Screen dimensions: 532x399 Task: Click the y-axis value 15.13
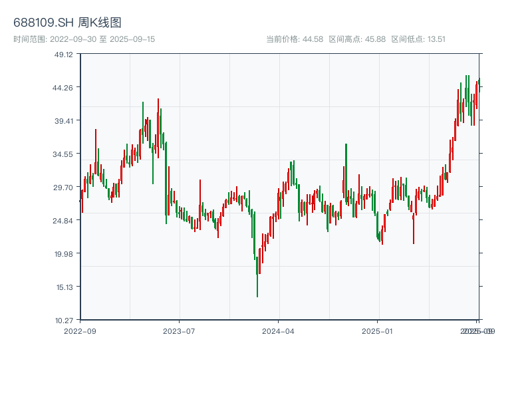pos(65,287)
